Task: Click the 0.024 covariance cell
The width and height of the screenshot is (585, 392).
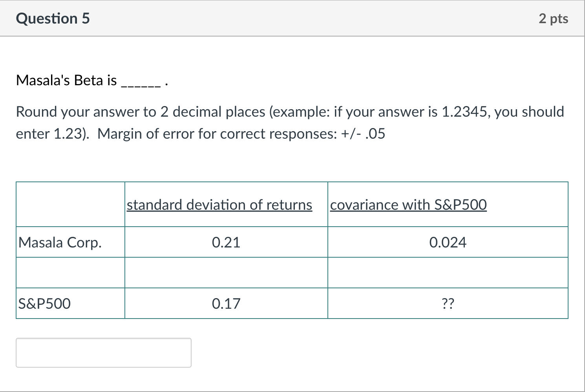Action: tap(448, 242)
